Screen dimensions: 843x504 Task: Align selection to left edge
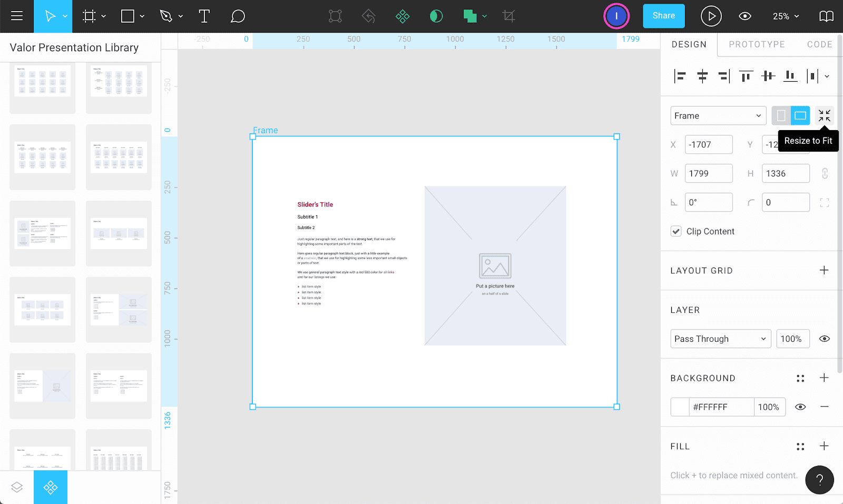click(x=680, y=76)
